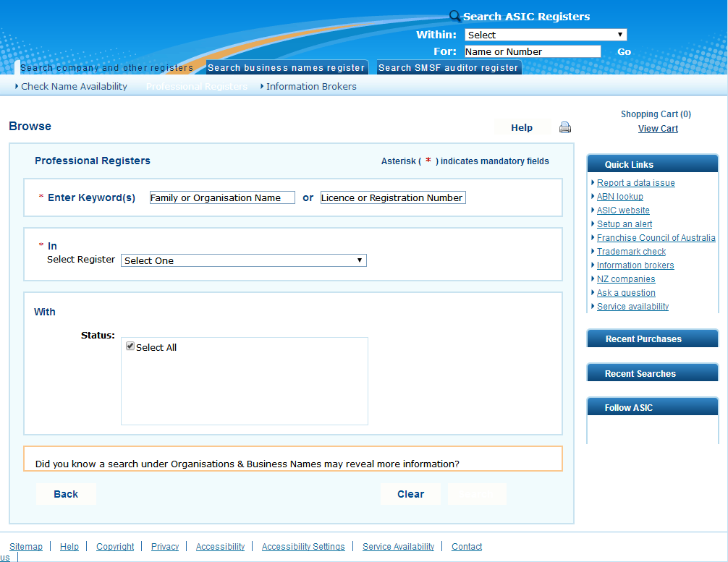Open the Contact footer link
The width and height of the screenshot is (728, 562).
[467, 547]
